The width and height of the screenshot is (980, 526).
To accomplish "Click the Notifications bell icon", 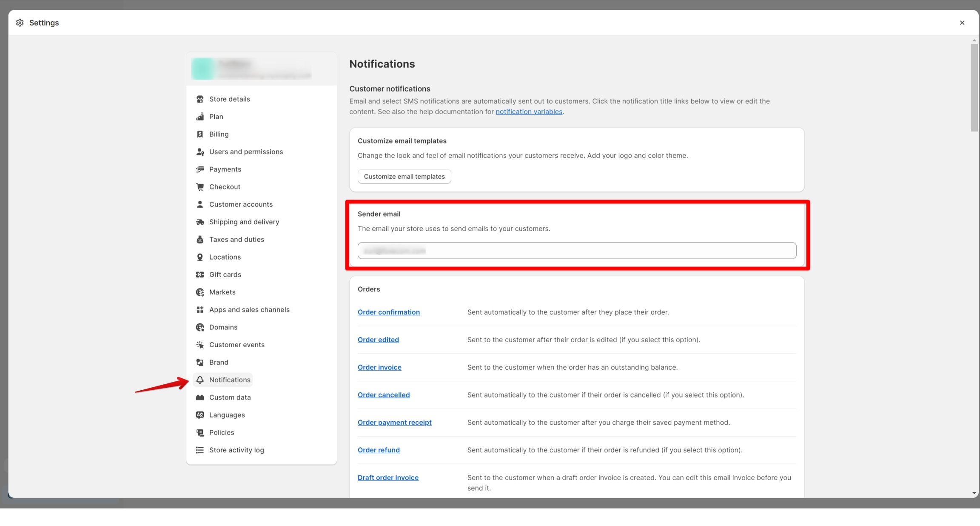I will [x=200, y=380].
